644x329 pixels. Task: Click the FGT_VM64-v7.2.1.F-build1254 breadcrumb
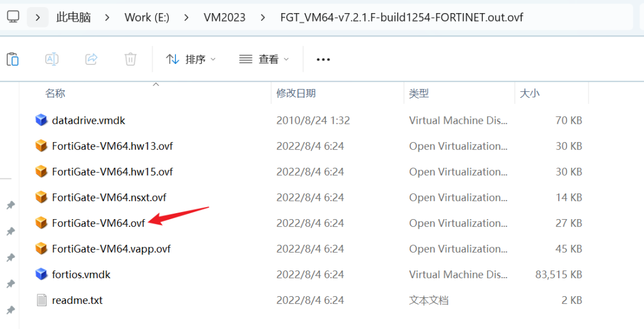point(402,17)
